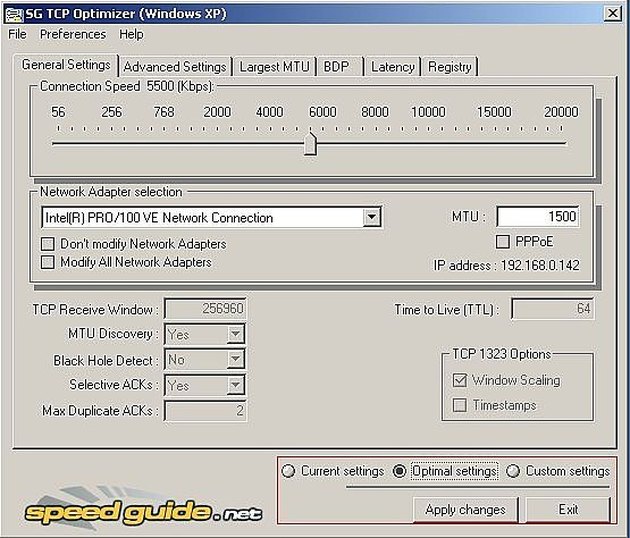Check Don't modify Network Adapters
Screen dimensions: 630x538
(x=48, y=244)
